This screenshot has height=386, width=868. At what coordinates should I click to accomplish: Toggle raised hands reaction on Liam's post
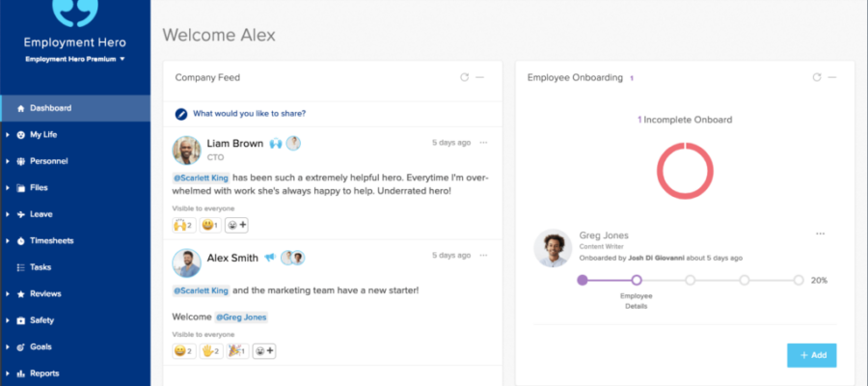pos(184,226)
